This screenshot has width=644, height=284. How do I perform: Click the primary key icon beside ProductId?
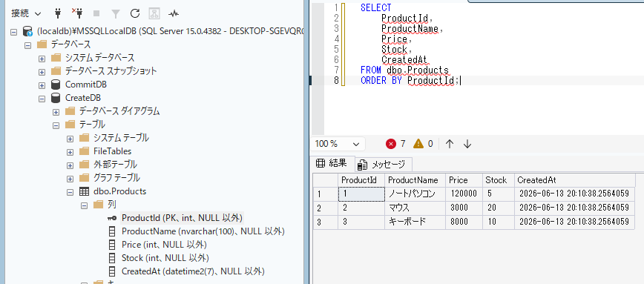[x=112, y=218]
